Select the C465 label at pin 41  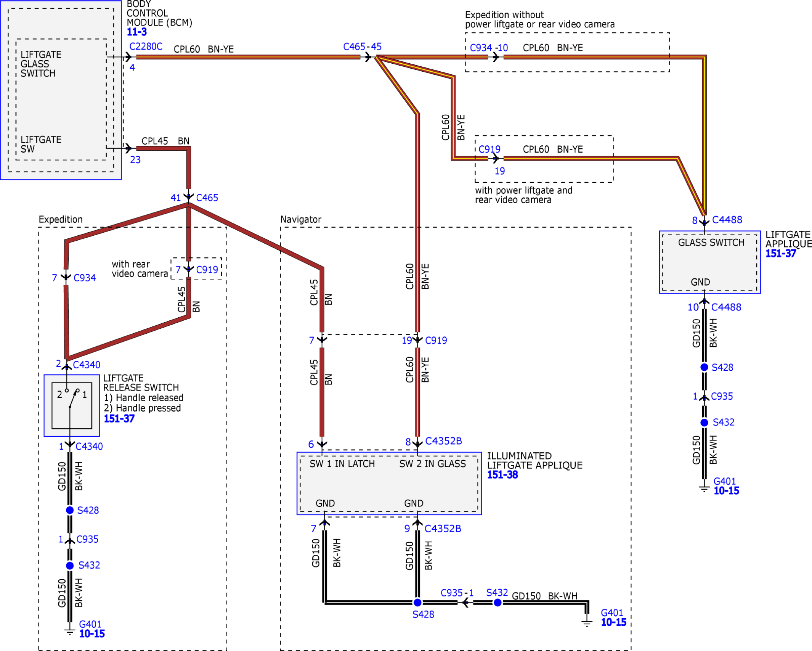(x=207, y=198)
